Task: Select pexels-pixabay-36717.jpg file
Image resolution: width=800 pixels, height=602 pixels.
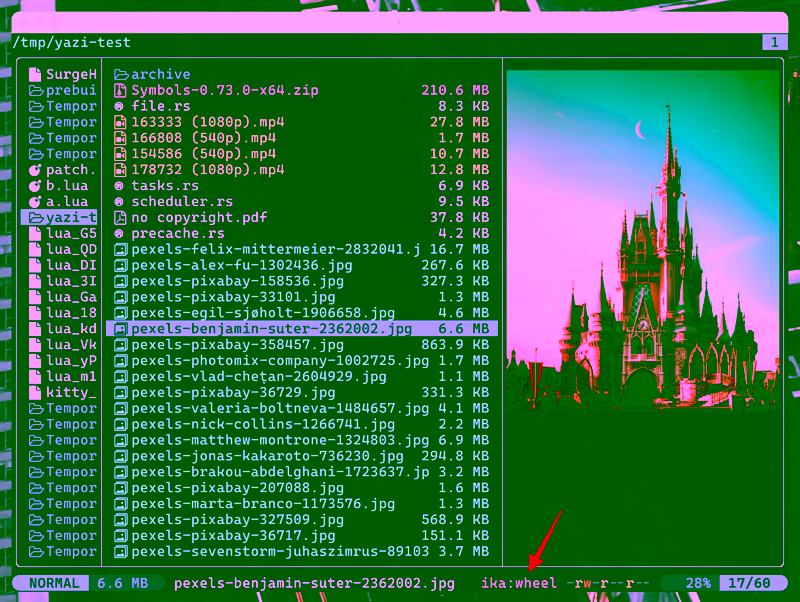Action: coord(302,535)
